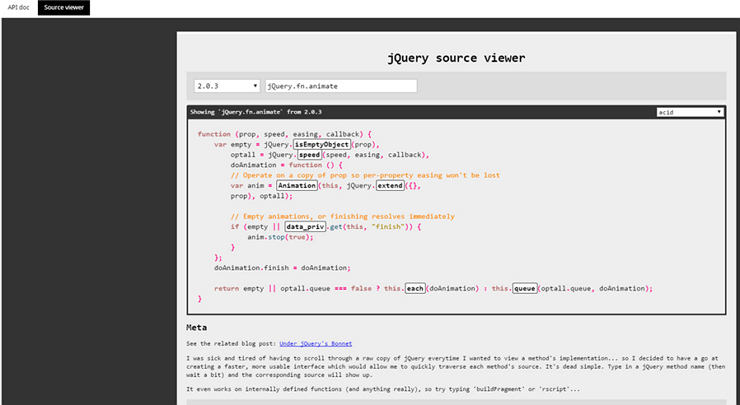This screenshot has height=405, width=740.
Task: Click the 'It even works on internally defined' paragraph
Action: pos(383,389)
